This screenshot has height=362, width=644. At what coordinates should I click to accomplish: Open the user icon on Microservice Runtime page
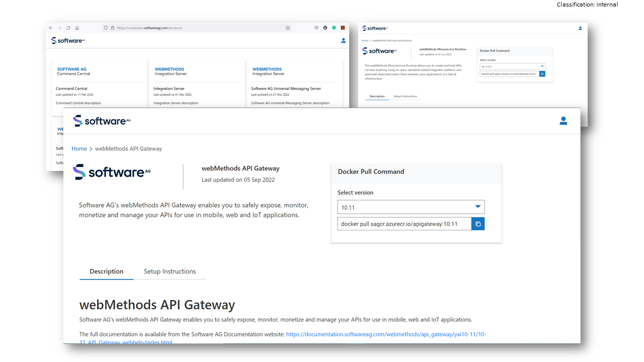tap(580, 28)
